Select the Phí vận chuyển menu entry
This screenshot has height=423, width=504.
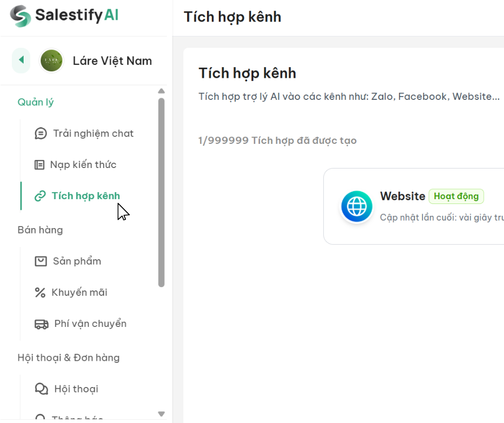pyautogui.click(x=90, y=324)
